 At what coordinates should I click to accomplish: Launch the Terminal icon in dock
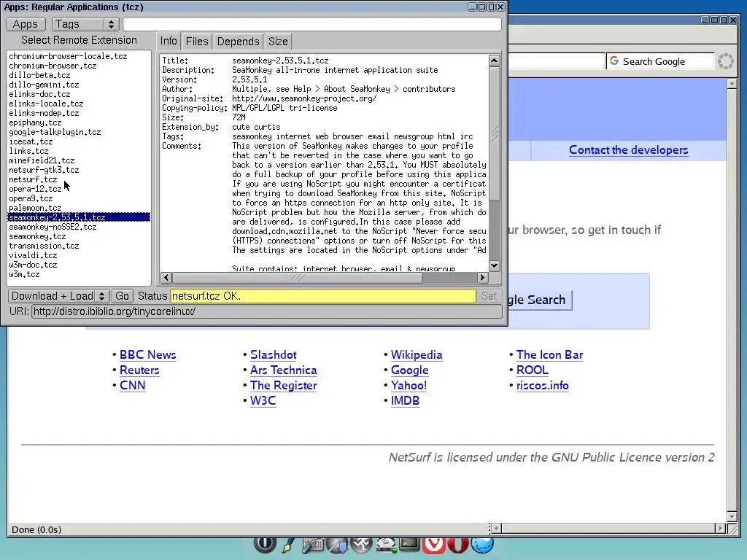(x=410, y=543)
